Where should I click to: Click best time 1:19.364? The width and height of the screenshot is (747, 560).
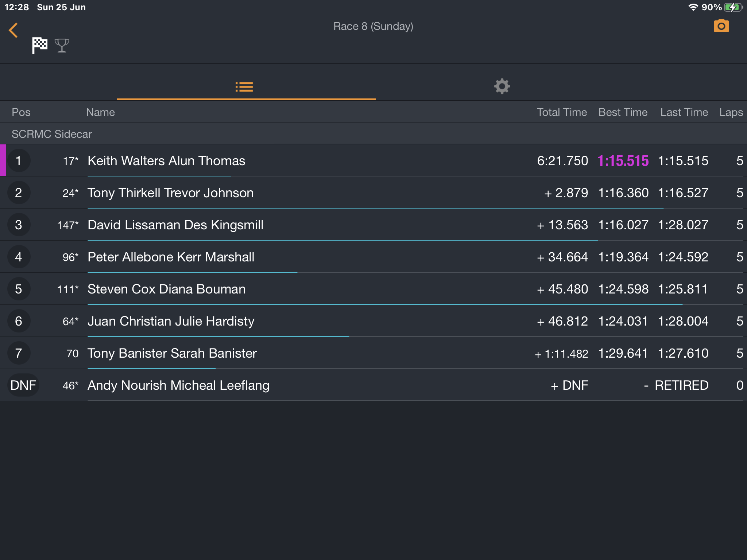623,257
